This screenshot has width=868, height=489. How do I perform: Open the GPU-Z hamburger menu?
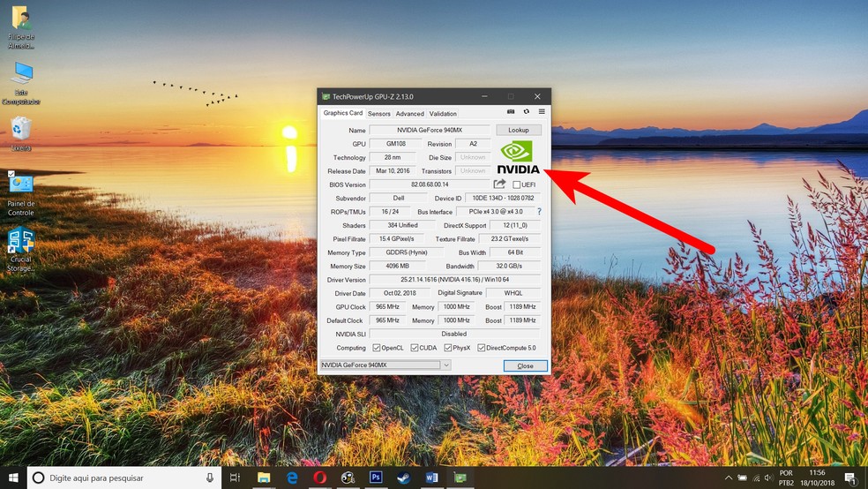click(542, 112)
